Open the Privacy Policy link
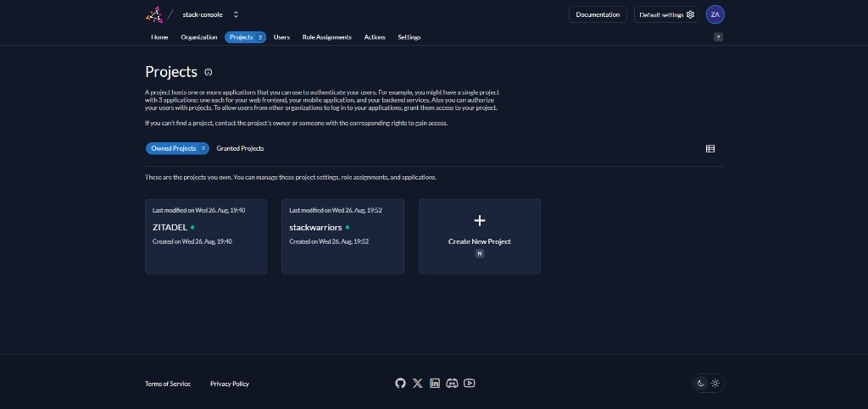The width and height of the screenshot is (868, 409). pyautogui.click(x=230, y=384)
